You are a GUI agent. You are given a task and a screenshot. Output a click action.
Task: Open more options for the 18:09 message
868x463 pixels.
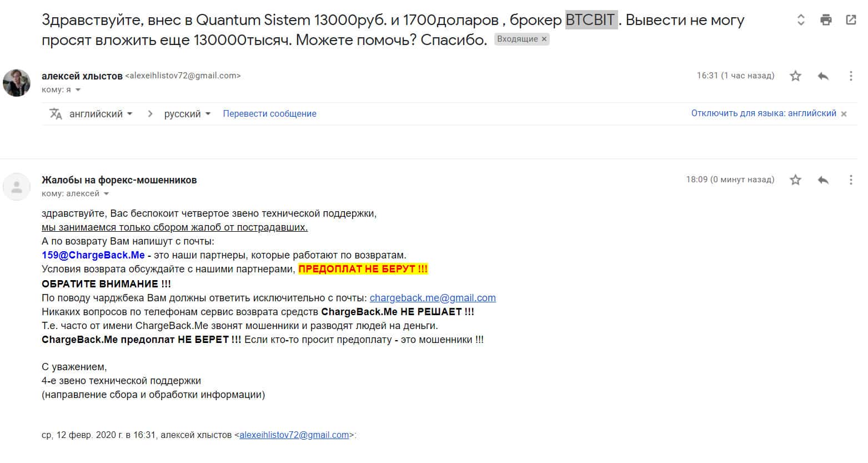point(850,180)
